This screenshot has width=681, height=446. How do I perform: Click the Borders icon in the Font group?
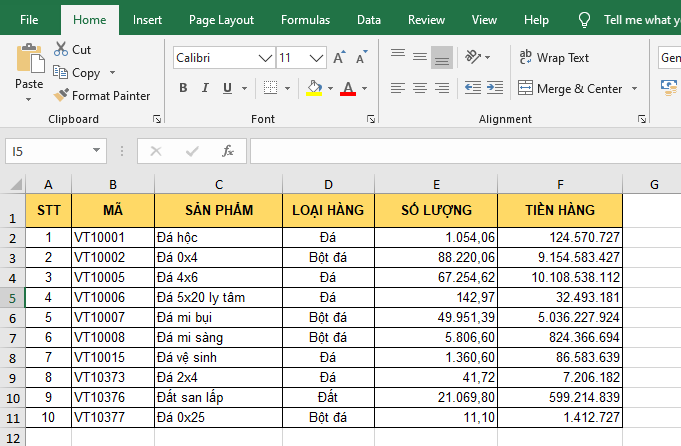[270, 88]
